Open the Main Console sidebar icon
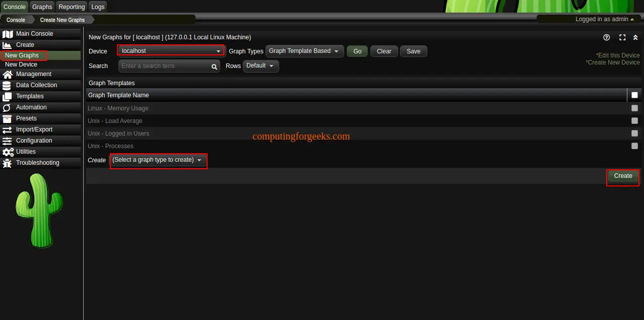Image resolution: width=644 pixels, height=320 pixels. tap(7, 34)
